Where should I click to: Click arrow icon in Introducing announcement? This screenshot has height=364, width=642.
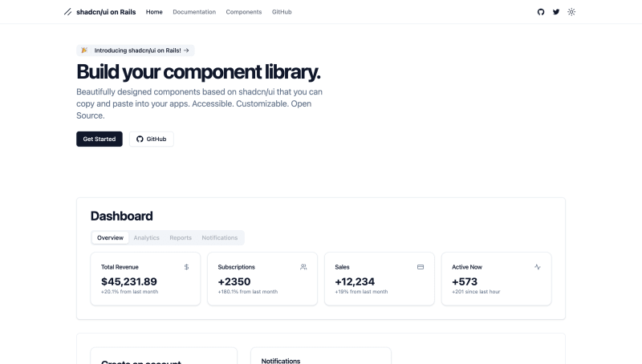(x=186, y=51)
